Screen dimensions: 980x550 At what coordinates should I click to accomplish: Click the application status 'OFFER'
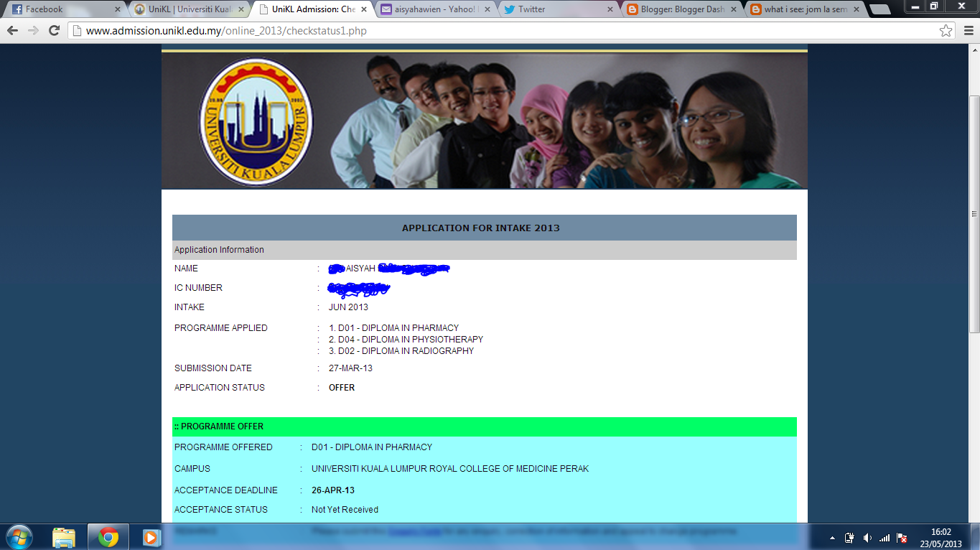[342, 388]
